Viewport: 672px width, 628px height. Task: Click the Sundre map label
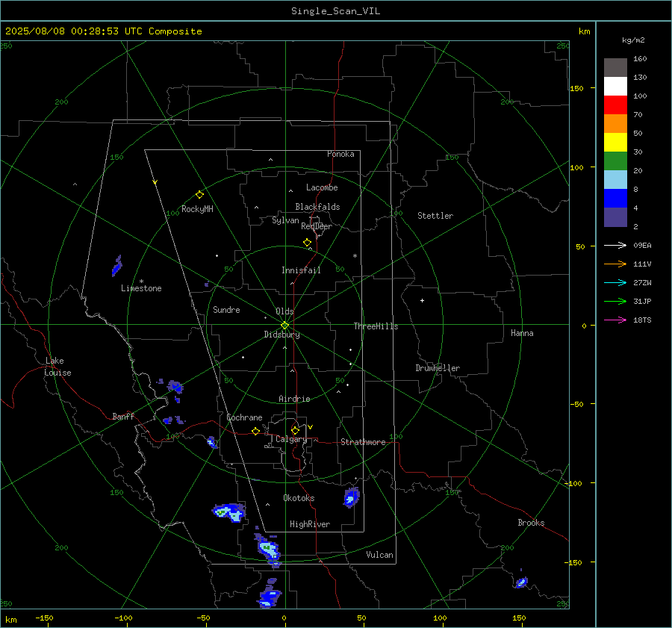pos(226,310)
